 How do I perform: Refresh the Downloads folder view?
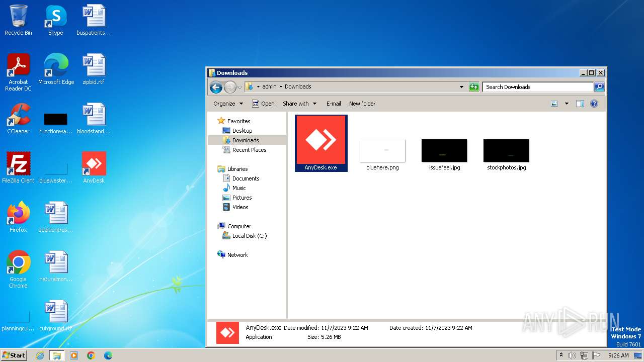tap(474, 87)
